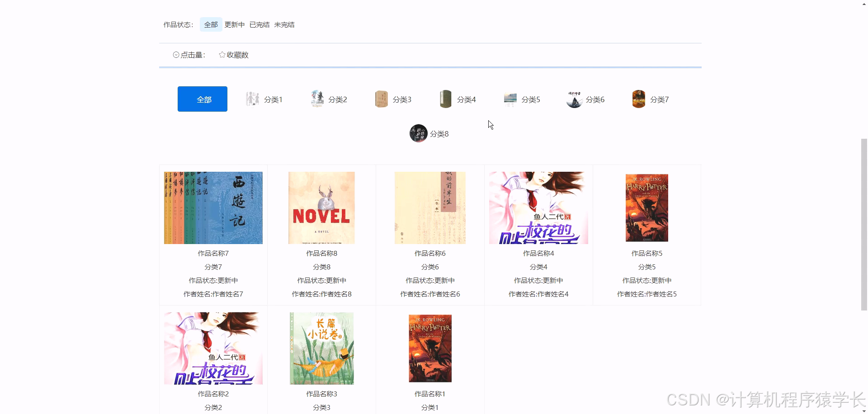This screenshot has width=868, height=414.
Task: Filter works by 未完结 status
Action: [284, 24]
